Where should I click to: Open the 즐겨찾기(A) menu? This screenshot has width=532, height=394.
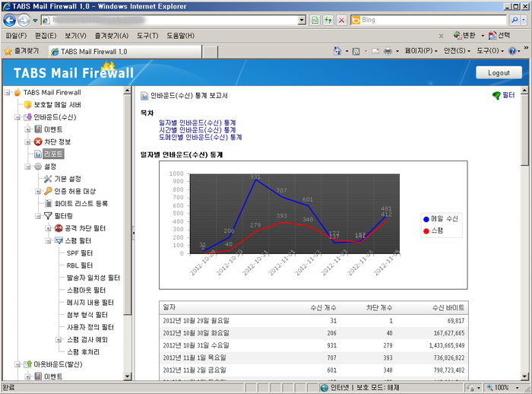[x=112, y=36]
